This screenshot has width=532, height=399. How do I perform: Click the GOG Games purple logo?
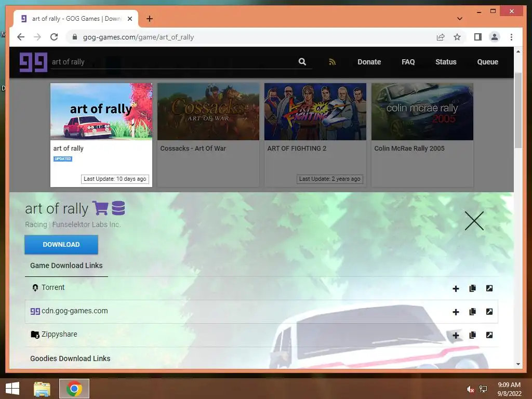33,62
